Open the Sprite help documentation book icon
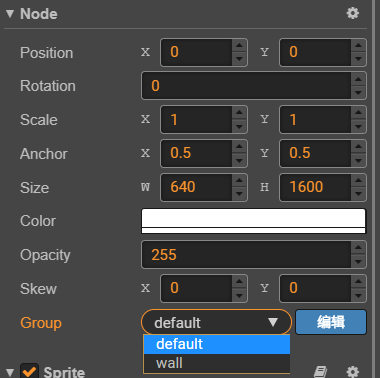The height and width of the screenshot is (378, 380). pyautogui.click(x=320, y=372)
